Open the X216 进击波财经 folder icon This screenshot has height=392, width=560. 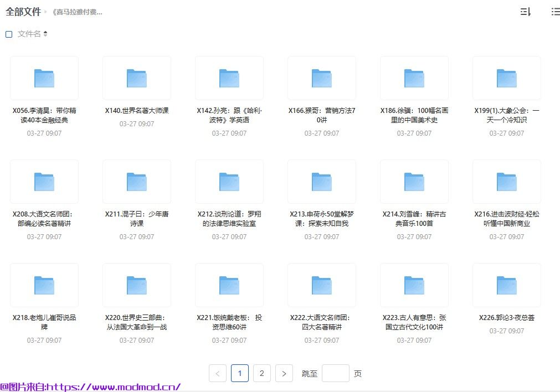click(x=507, y=182)
